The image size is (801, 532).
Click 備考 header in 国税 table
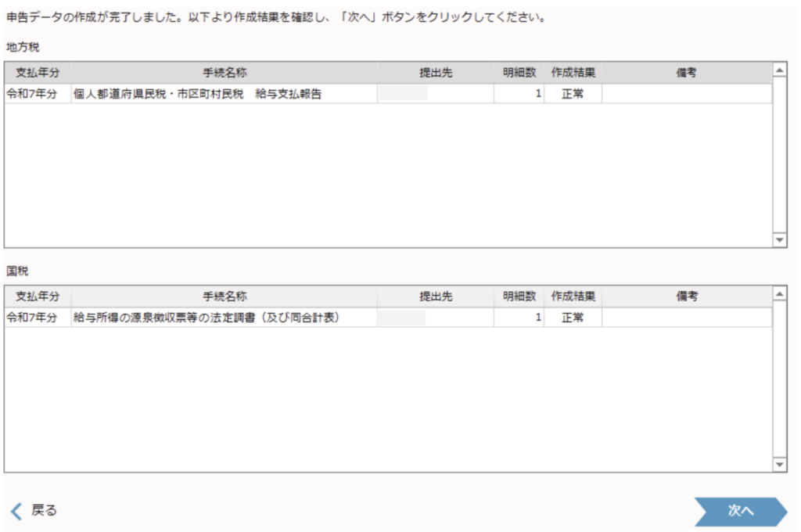[x=686, y=297]
